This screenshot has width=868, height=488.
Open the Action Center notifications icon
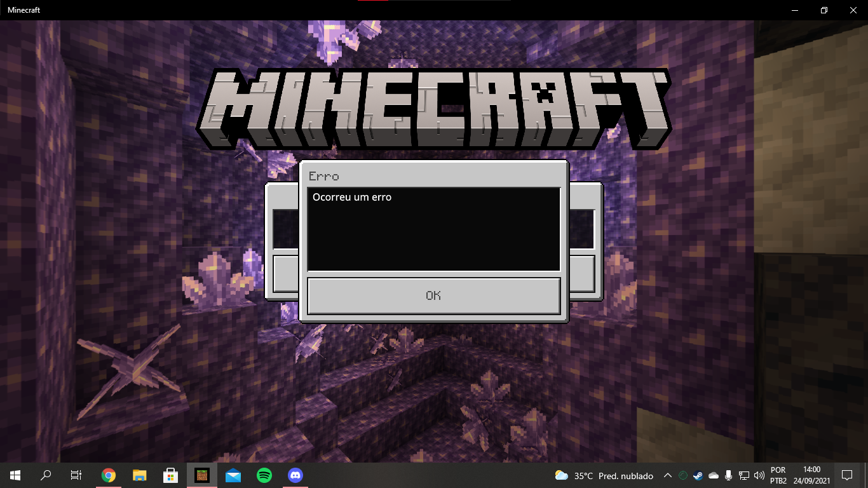(x=847, y=475)
